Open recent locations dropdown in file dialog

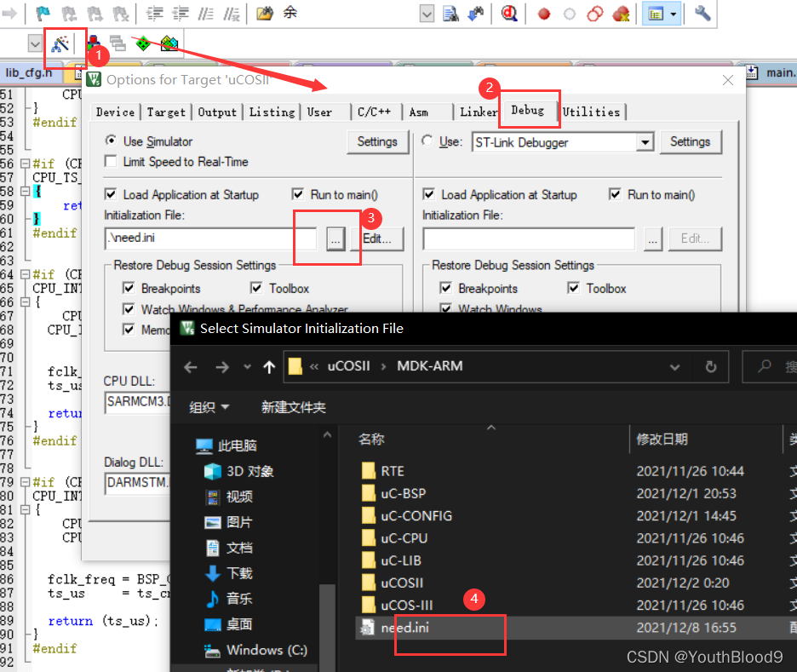click(x=247, y=366)
